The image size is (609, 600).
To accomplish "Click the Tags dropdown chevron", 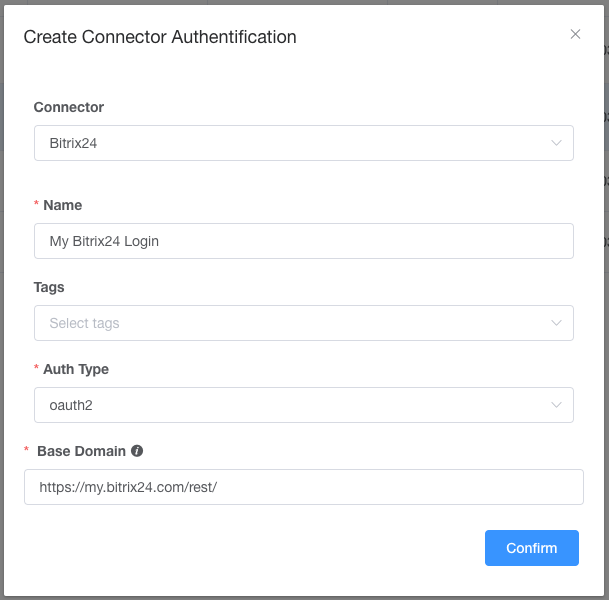I will [x=557, y=323].
